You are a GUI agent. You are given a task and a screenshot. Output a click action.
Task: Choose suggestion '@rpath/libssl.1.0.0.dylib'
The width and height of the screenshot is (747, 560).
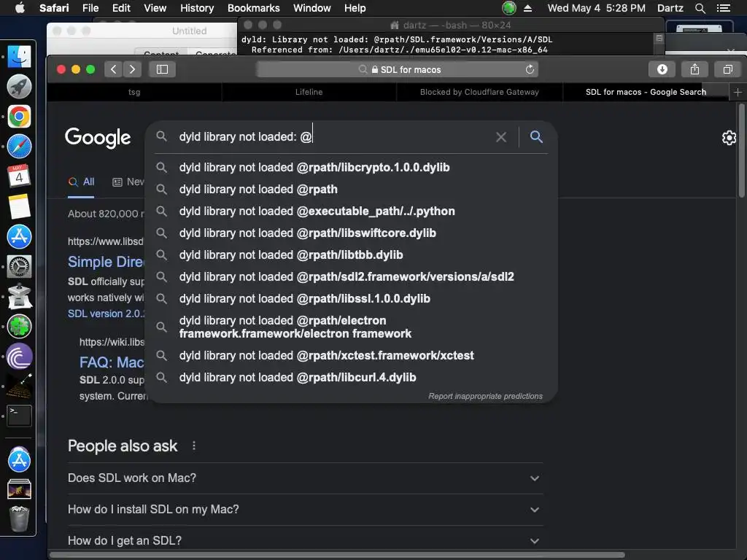(352, 299)
